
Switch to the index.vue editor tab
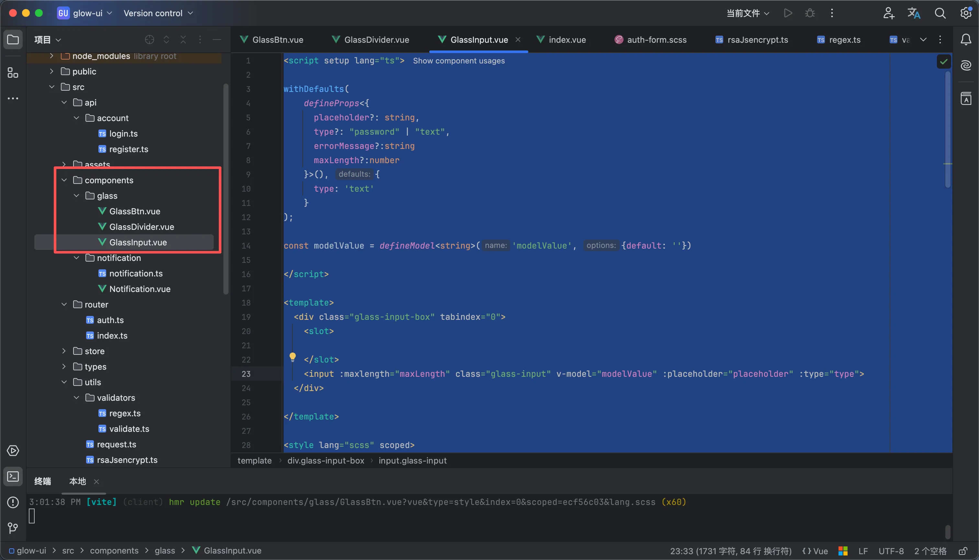point(567,39)
